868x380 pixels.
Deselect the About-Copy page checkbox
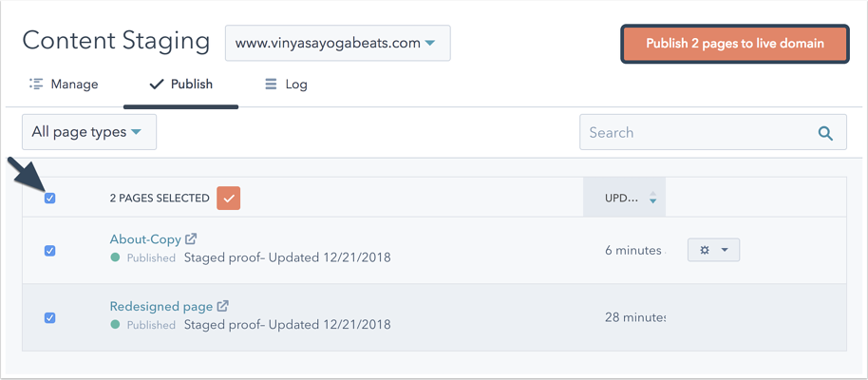49,251
